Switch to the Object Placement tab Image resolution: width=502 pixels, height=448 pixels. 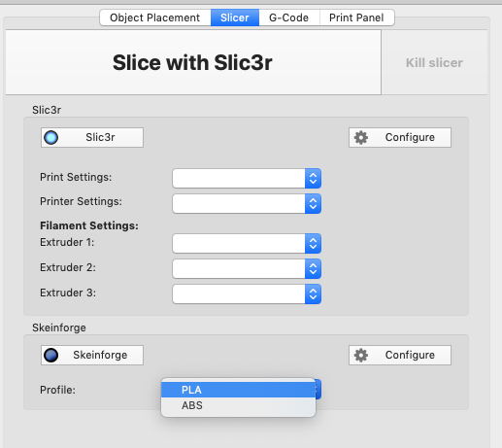tap(155, 17)
